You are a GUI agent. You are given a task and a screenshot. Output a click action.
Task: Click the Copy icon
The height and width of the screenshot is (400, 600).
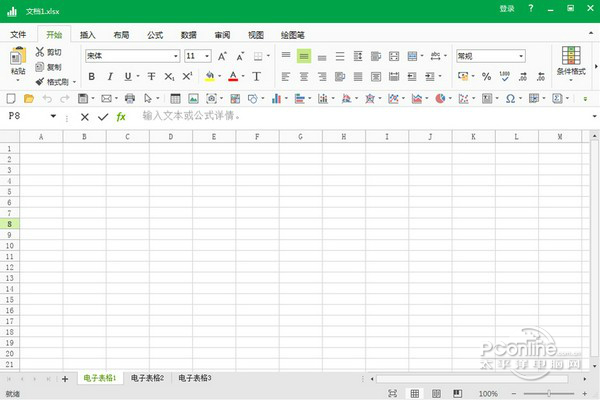point(40,67)
